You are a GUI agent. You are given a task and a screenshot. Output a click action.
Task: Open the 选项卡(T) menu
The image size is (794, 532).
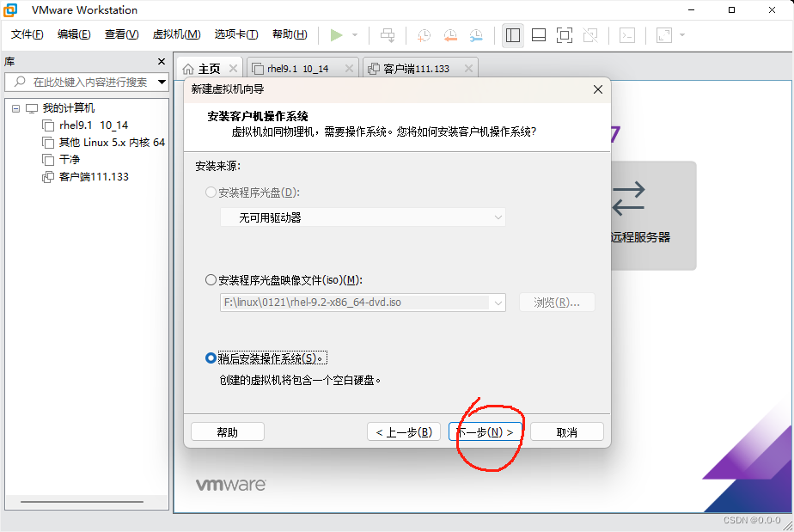click(x=236, y=34)
